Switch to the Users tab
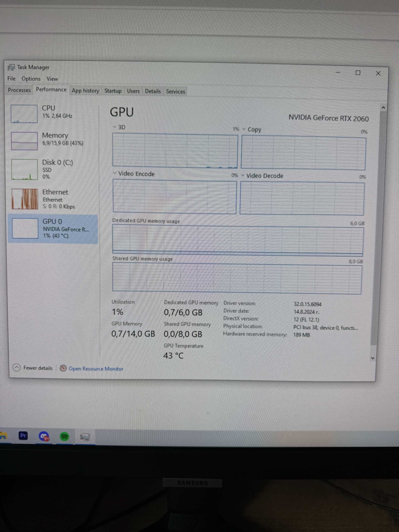 [133, 91]
